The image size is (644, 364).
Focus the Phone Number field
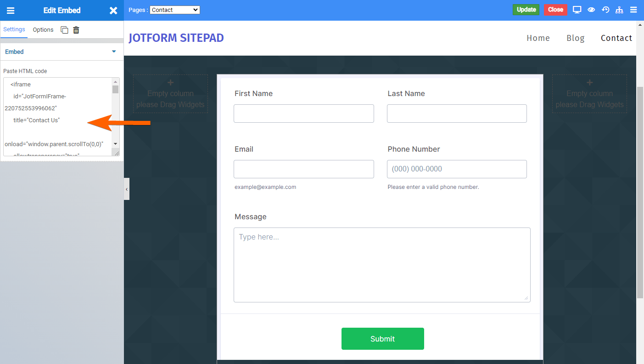(457, 169)
